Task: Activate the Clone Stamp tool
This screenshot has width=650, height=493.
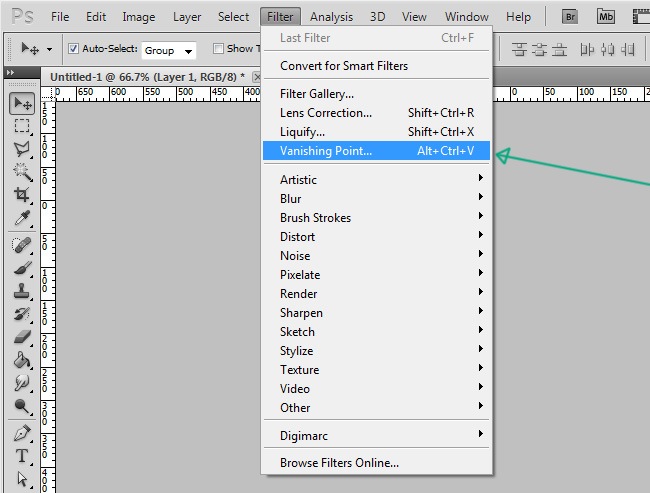Action: [x=22, y=291]
